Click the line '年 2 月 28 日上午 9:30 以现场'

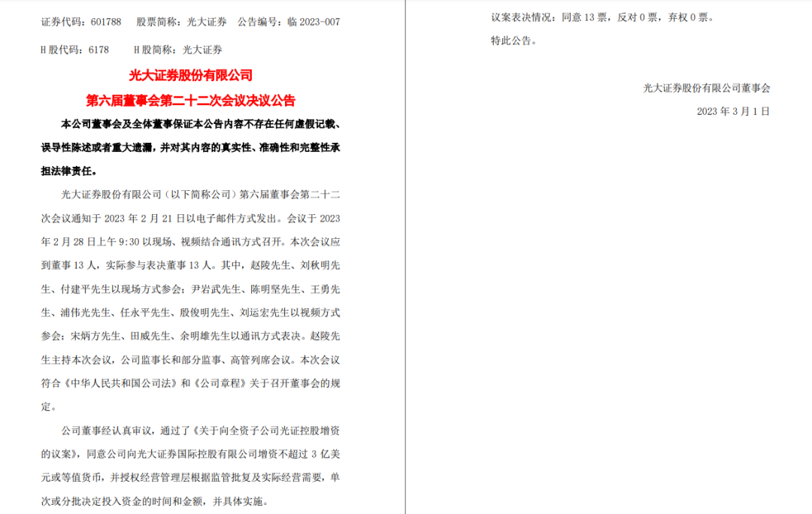[190, 242]
